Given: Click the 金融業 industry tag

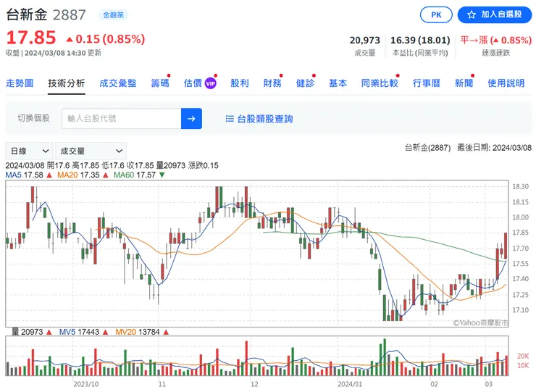Looking at the screenshot, I should tap(113, 15).
